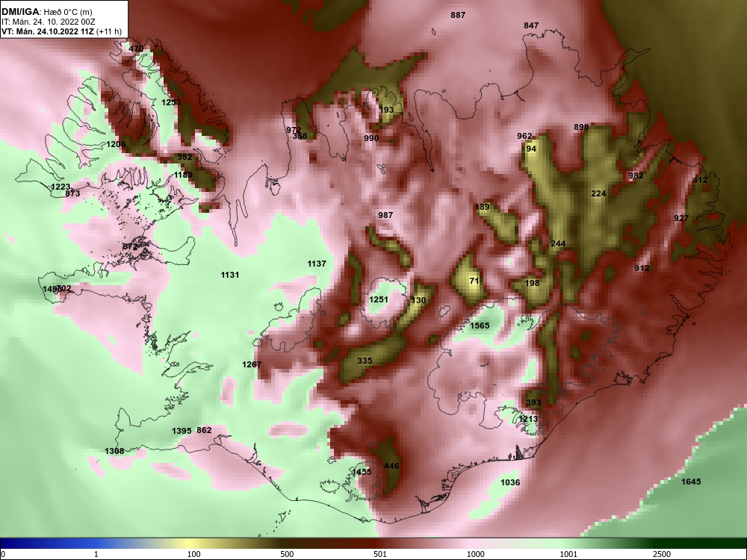The width and height of the screenshot is (747, 560).
Task: Click the map value "887"
Action: point(458,15)
